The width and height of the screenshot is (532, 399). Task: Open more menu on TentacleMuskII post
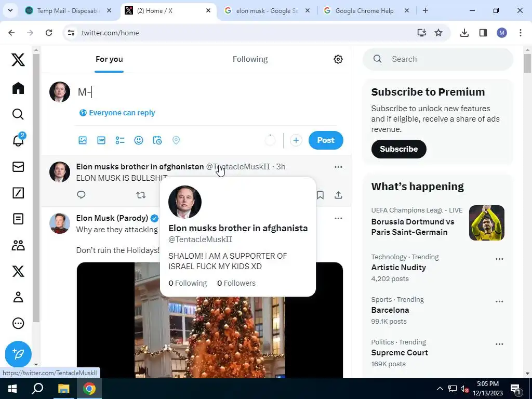(x=338, y=167)
